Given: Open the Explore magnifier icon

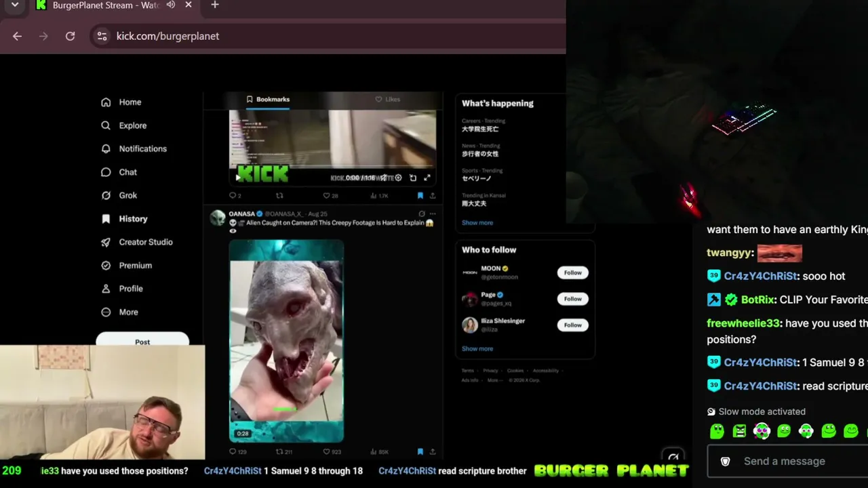Looking at the screenshot, I should click(106, 125).
